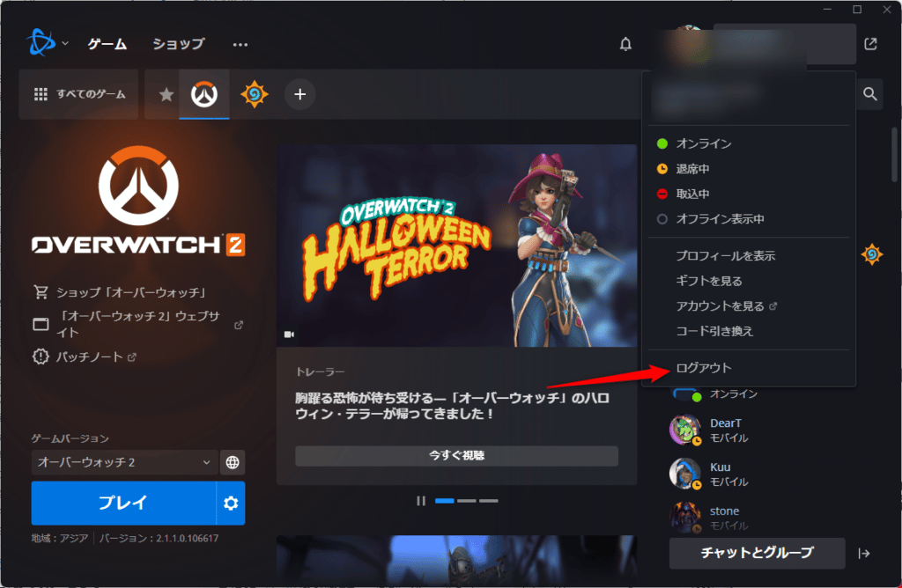The height and width of the screenshot is (588, 902).
Task: Set status to オフライン表示中
Action: tap(749, 219)
